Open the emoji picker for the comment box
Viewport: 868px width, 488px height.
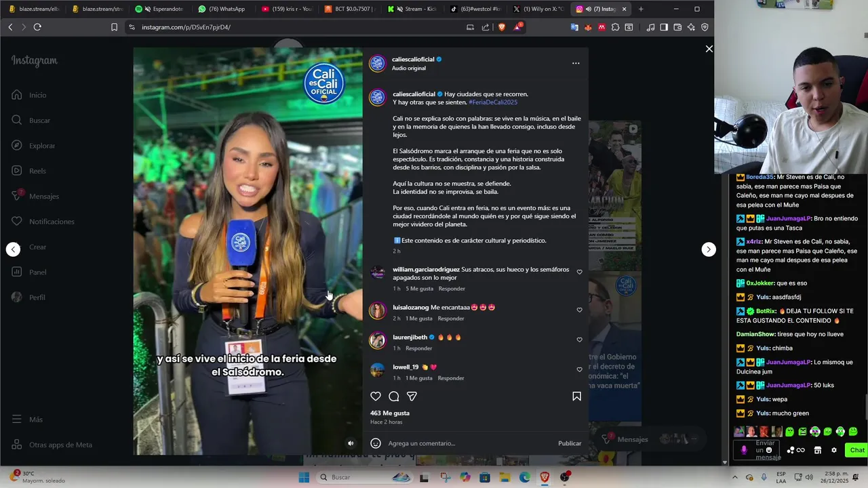click(376, 443)
